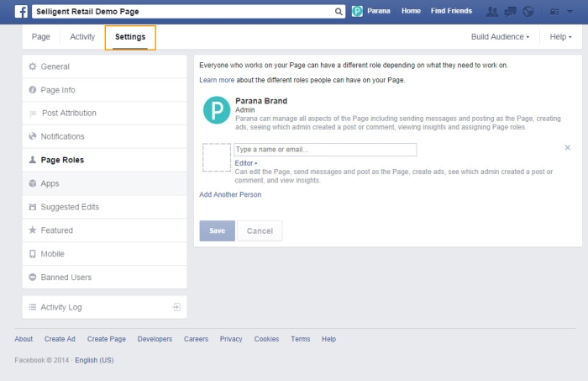Switch to the Activity tab
This screenshot has height=381, width=588.
(82, 37)
